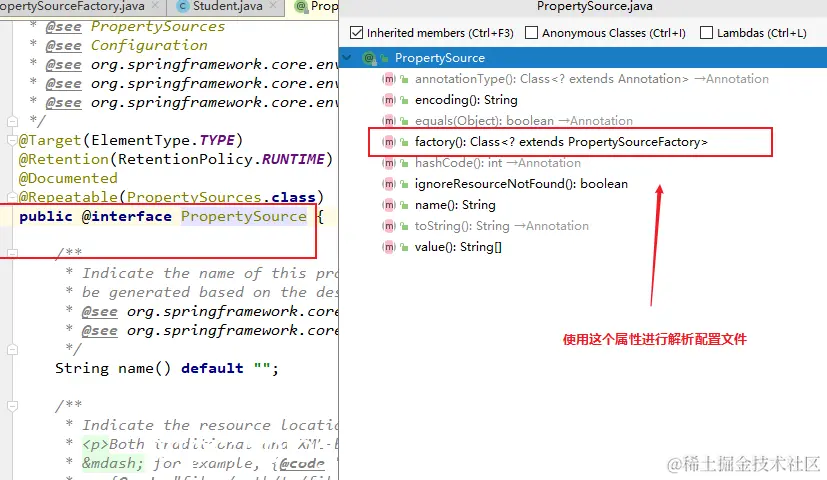This screenshot has width=827, height=480.
Task: Click method icon next to factory()
Action: click(x=389, y=142)
